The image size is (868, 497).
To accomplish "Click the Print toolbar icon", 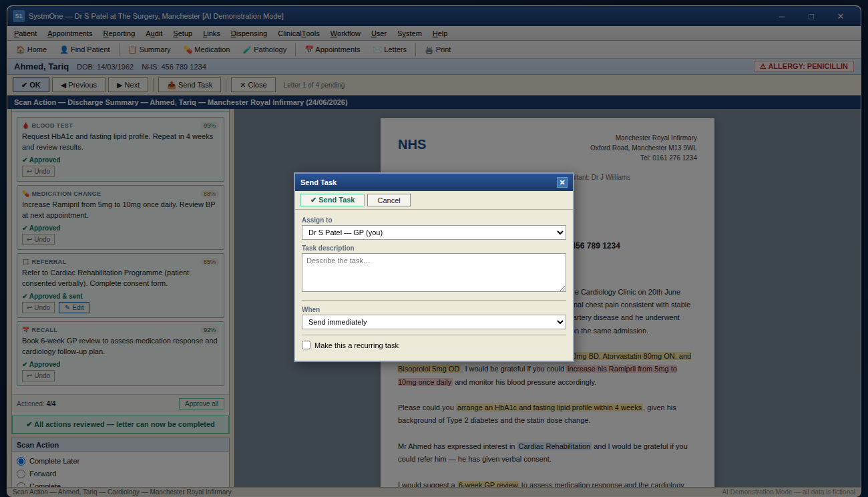I will pos(438,49).
